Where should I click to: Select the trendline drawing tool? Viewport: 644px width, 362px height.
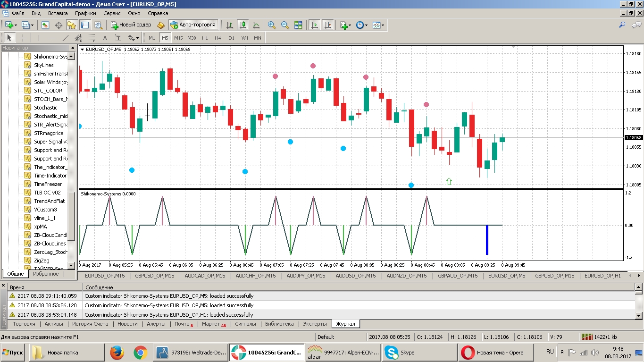(x=65, y=38)
